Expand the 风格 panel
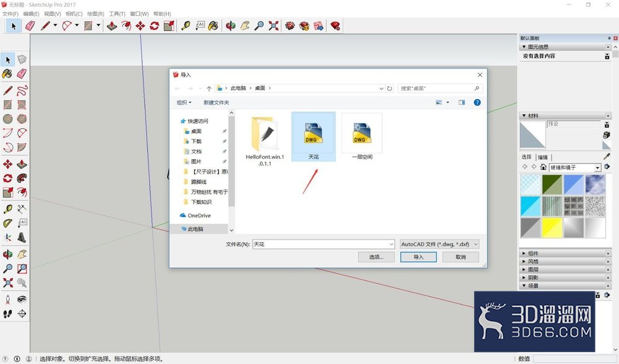The width and height of the screenshot is (619, 364). click(x=524, y=261)
